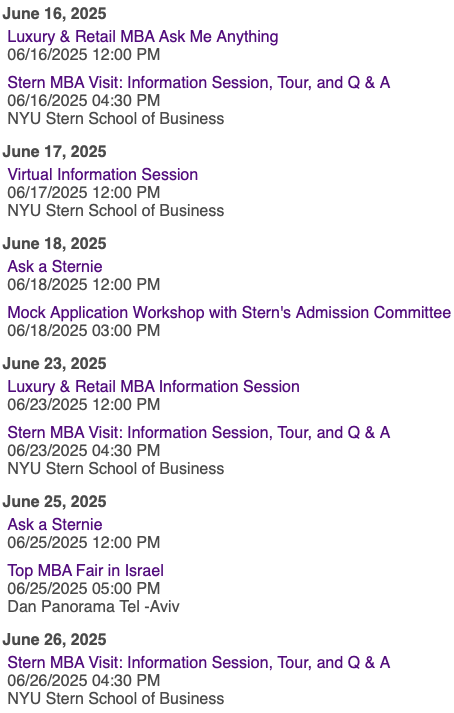Open Luxury & Retail MBA Information Session
The height and width of the screenshot is (713, 454).
[x=154, y=386]
